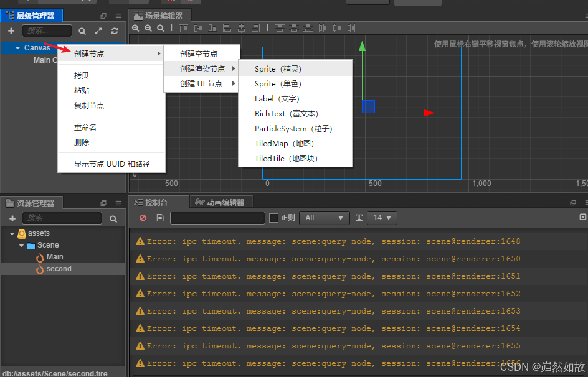Focus the console filter text field

click(217, 218)
